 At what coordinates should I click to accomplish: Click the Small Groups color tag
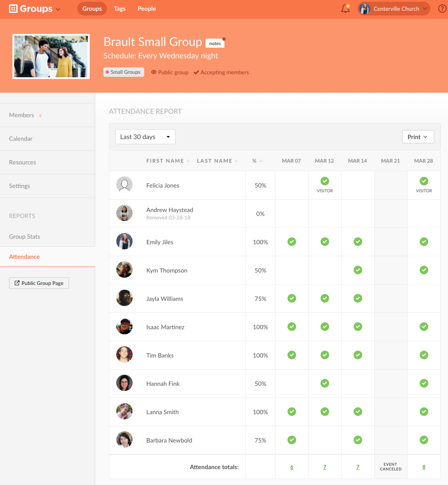coord(124,72)
